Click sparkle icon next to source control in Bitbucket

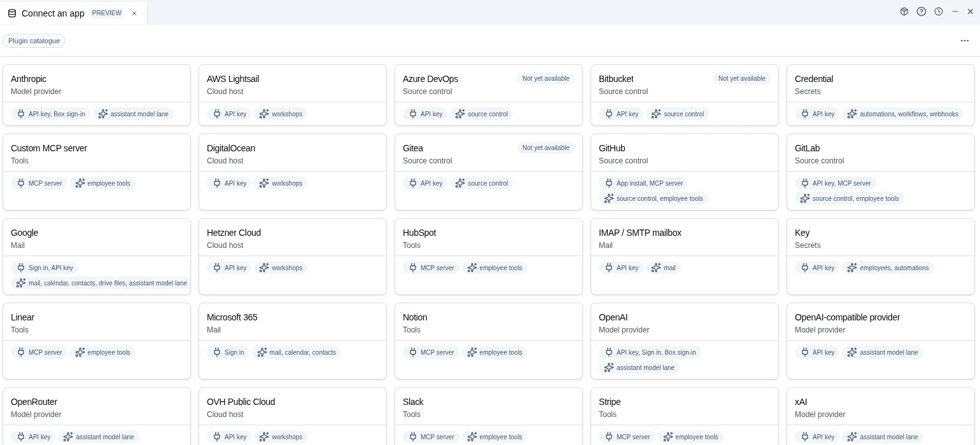[656, 114]
